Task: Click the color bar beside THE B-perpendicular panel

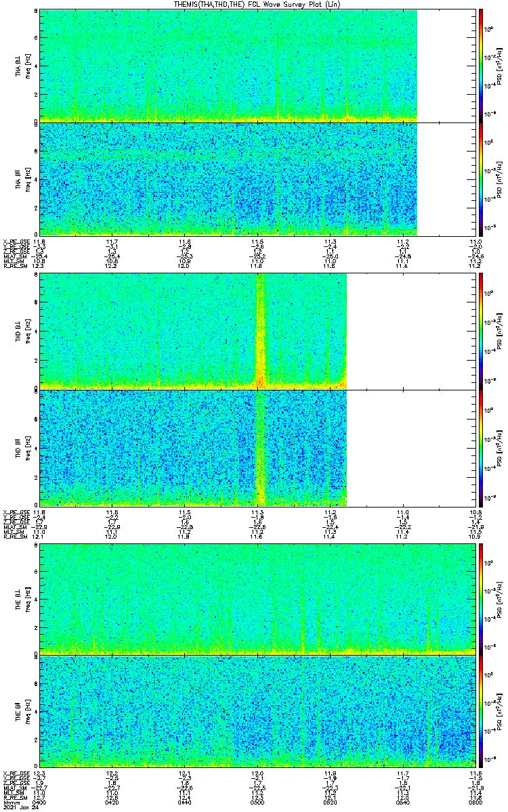Action: tap(481, 599)
